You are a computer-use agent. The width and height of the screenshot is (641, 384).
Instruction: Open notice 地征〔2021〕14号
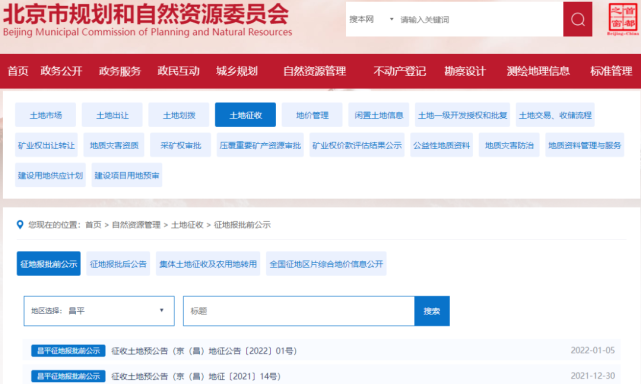coord(196,376)
